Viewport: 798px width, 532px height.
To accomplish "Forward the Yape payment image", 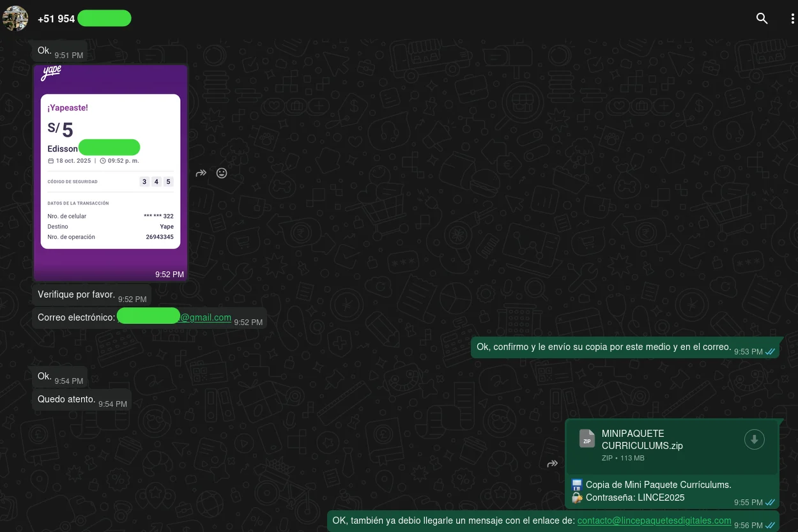I will [201, 173].
